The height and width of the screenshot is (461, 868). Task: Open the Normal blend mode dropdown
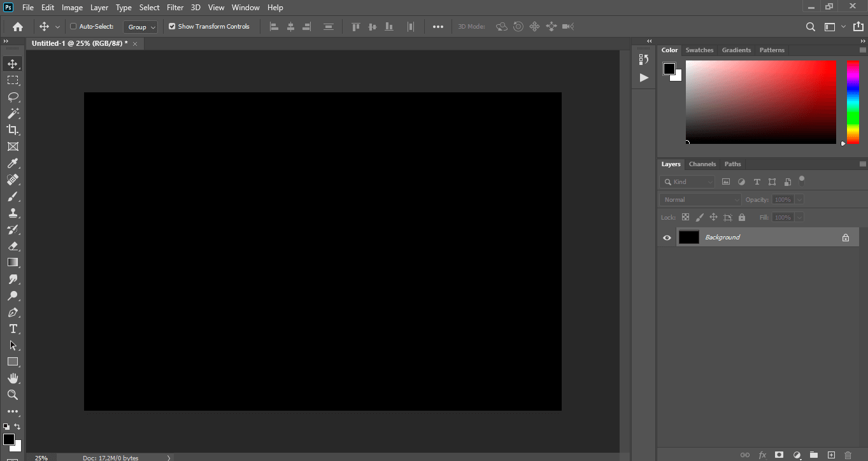tap(700, 200)
